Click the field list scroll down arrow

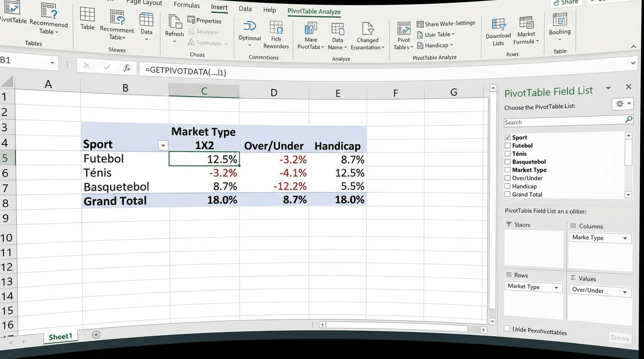pyautogui.click(x=628, y=195)
